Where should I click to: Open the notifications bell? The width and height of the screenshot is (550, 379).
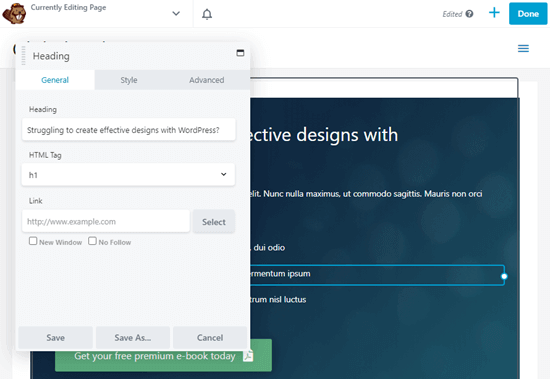click(207, 14)
